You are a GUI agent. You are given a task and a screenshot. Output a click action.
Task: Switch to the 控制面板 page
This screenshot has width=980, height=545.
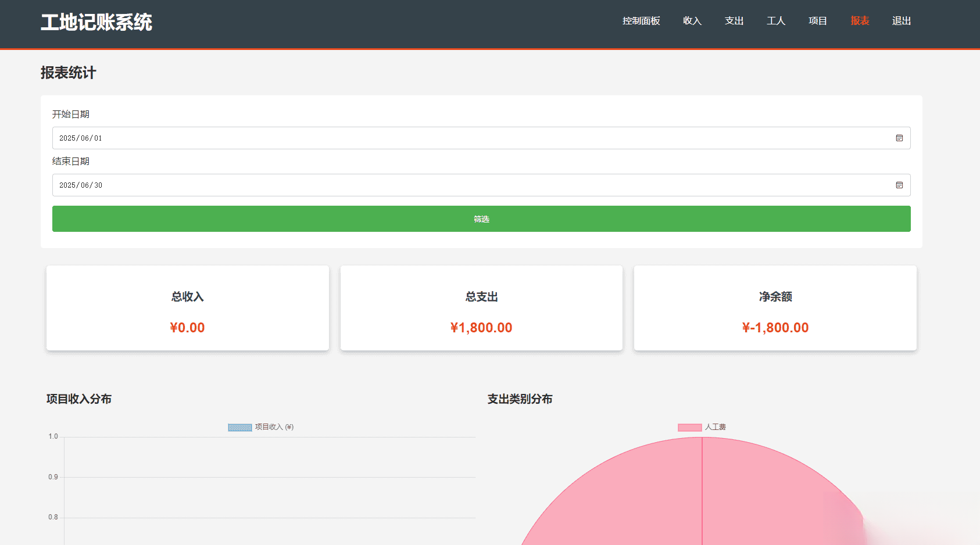641,20
